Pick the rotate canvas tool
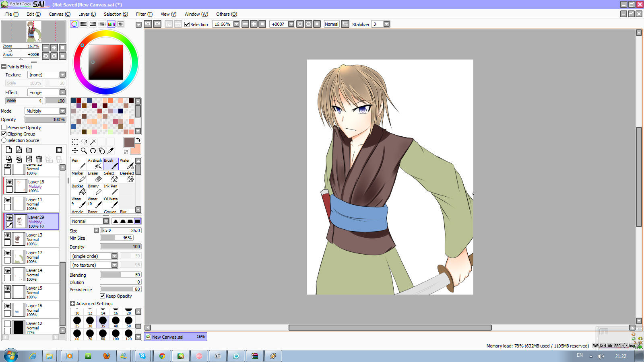Image resolution: width=644 pixels, height=362 pixels. coord(93,151)
